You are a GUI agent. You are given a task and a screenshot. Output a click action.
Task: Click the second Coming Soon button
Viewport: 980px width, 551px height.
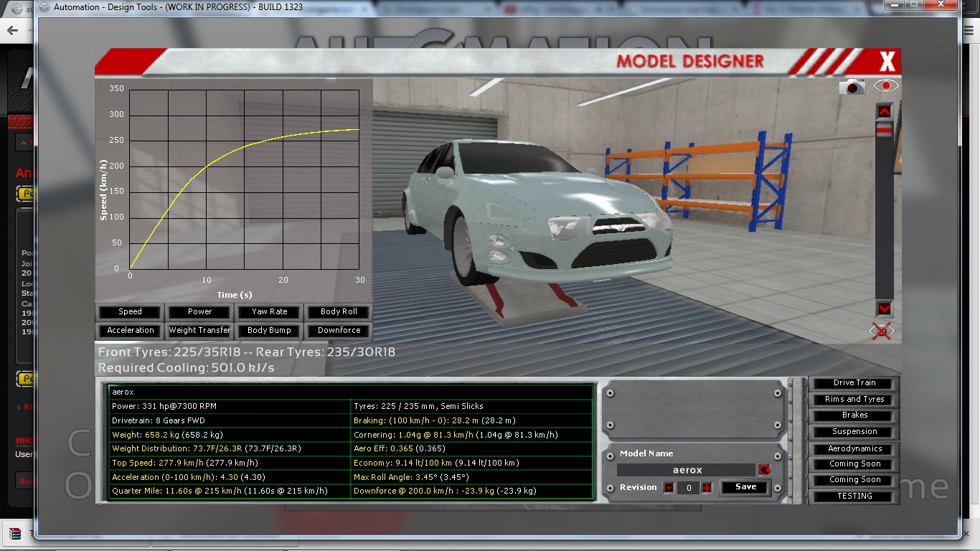pos(854,480)
